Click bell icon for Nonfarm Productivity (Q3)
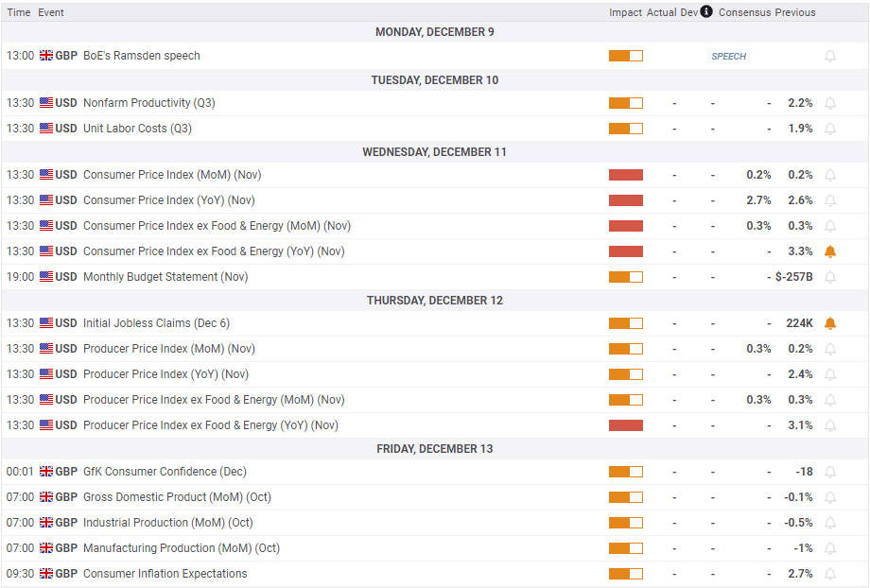 pos(830,103)
